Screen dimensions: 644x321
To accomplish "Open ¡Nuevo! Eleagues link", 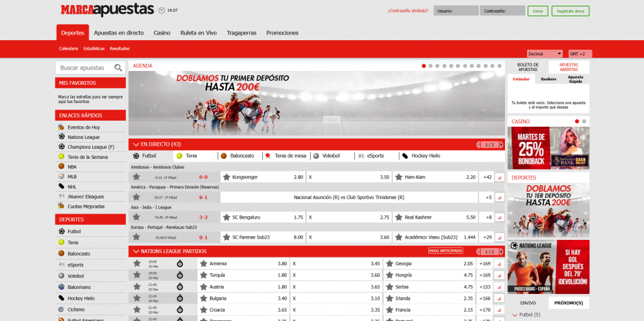I will click(x=86, y=196).
